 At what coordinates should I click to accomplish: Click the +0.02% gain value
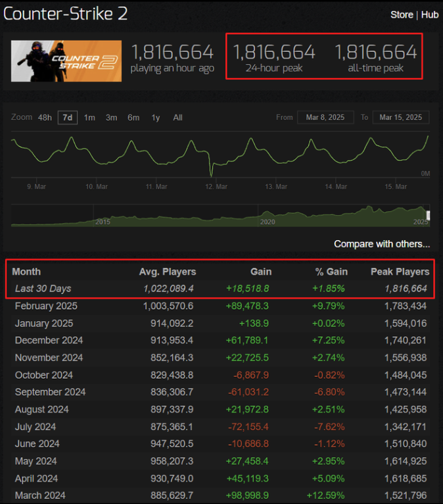pos(329,323)
